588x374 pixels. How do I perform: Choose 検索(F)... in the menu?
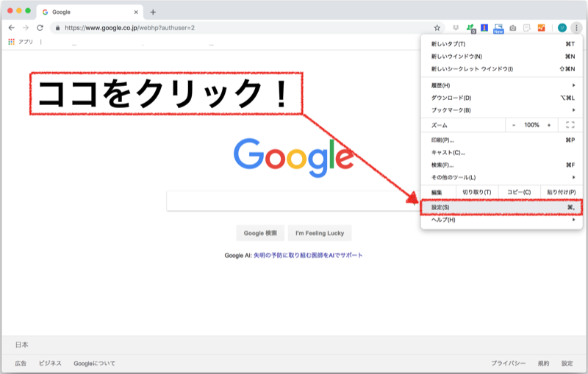[502, 165]
